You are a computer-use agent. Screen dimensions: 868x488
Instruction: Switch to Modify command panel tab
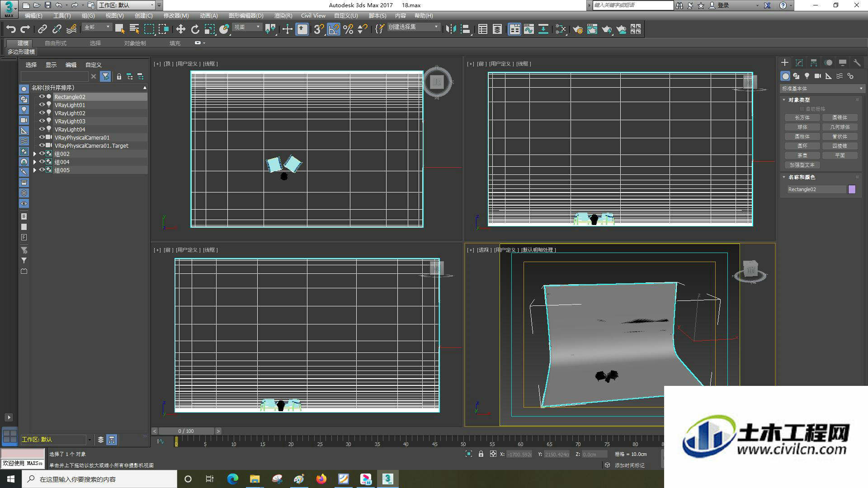coord(799,63)
